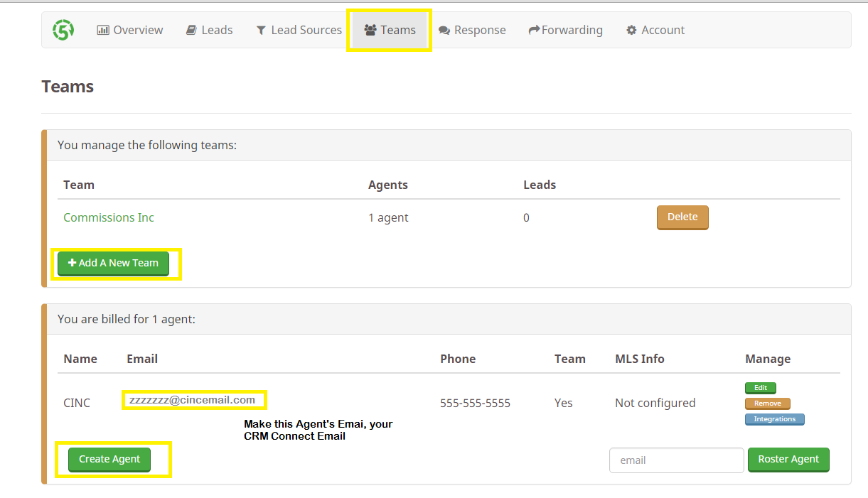Select the funnel icon for Lead Sources
Screen dimensions: 868x498
(x=261, y=31)
